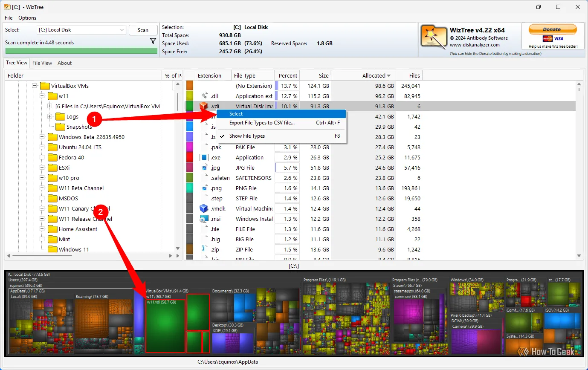
Task: Open the Local Disk drive dropdown
Action: click(x=122, y=30)
